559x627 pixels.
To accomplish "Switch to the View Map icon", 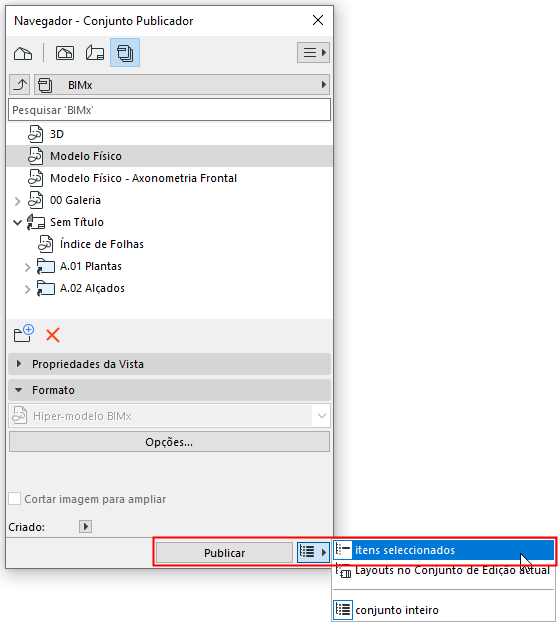I will click(x=65, y=53).
